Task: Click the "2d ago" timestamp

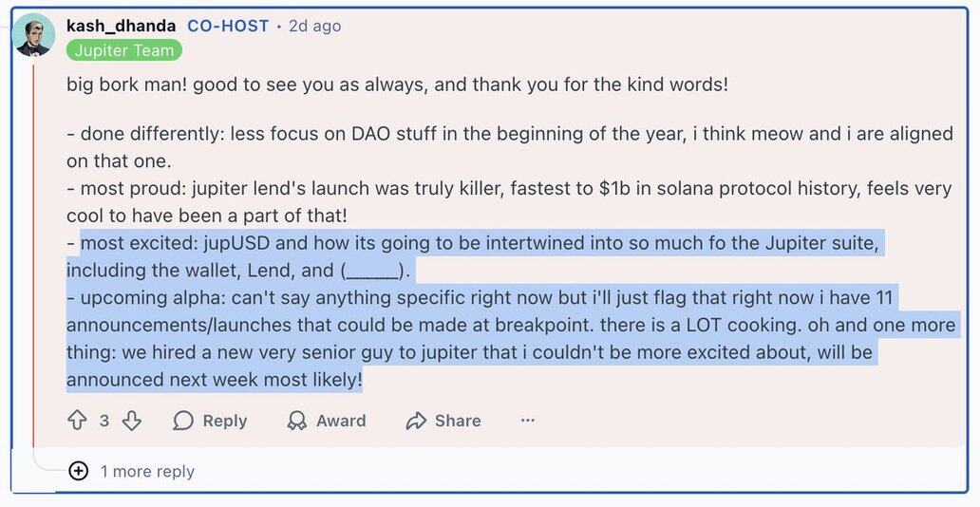Action: coord(313,27)
